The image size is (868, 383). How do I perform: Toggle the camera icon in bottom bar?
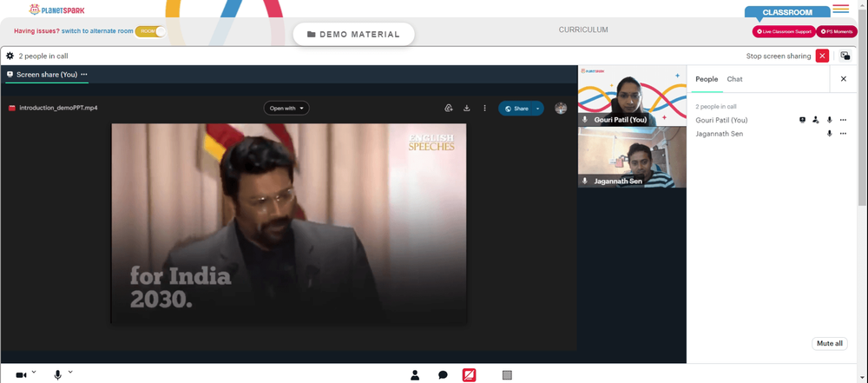(x=21, y=375)
